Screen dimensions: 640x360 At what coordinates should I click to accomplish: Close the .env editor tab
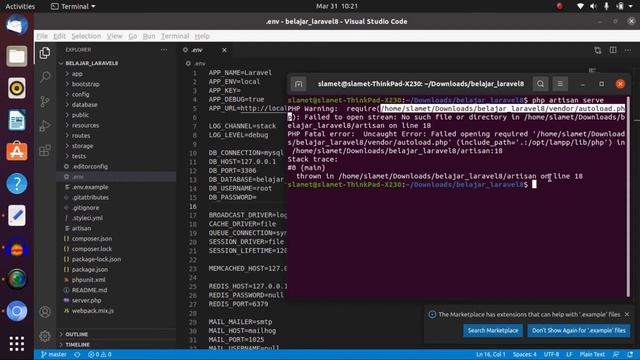click(224, 50)
